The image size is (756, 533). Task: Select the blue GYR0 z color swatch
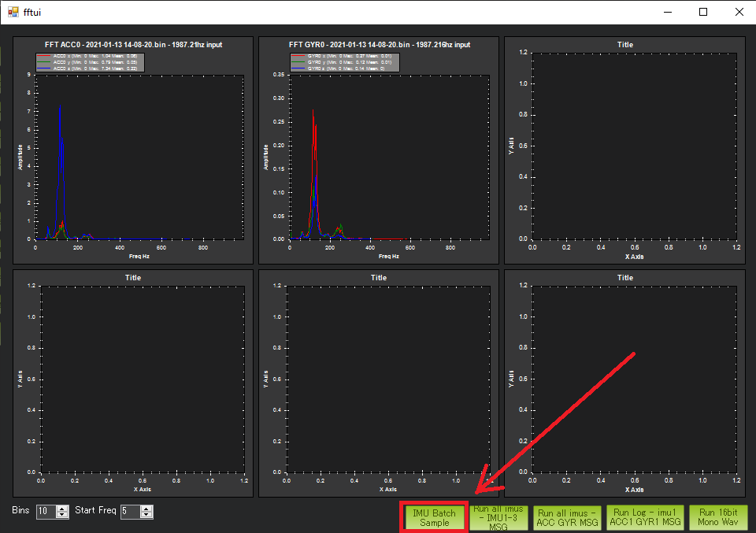tap(298, 68)
